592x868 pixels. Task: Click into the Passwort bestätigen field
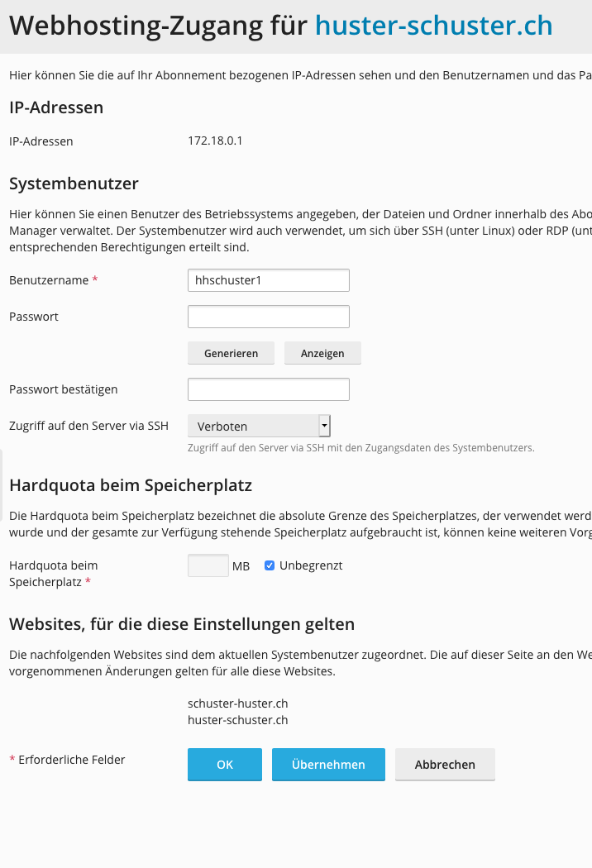click(x=268, y=389)
